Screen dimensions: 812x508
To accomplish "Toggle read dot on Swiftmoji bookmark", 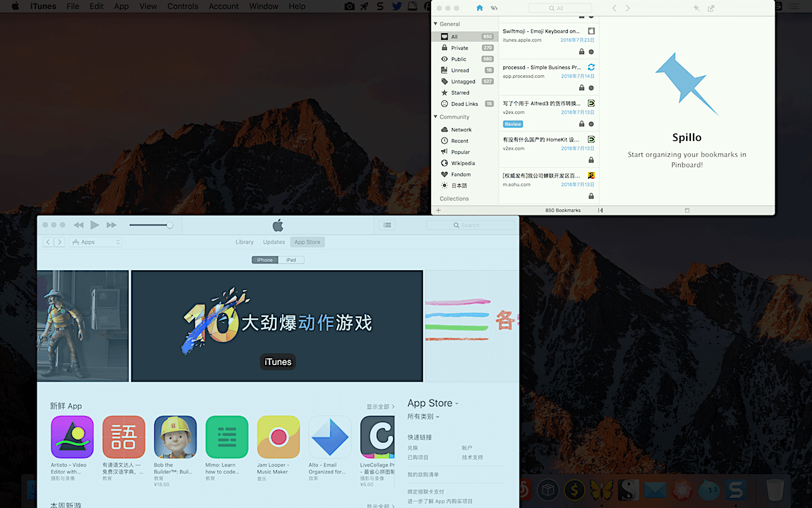I will (x=591, y=51).
